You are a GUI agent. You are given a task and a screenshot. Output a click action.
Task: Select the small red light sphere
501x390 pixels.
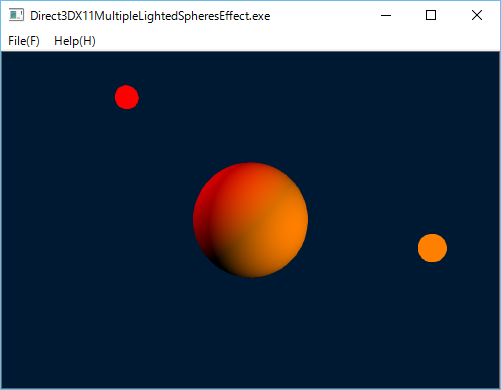coord(127,97)
